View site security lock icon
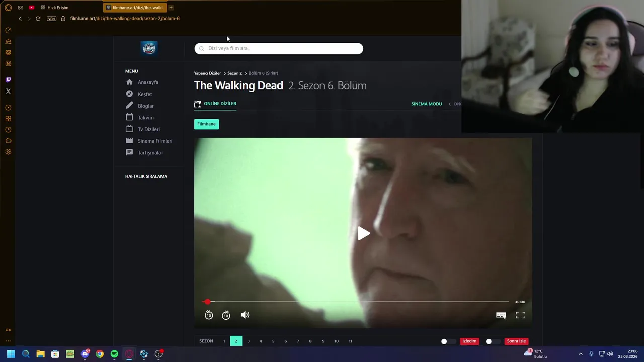 (63, 19)
